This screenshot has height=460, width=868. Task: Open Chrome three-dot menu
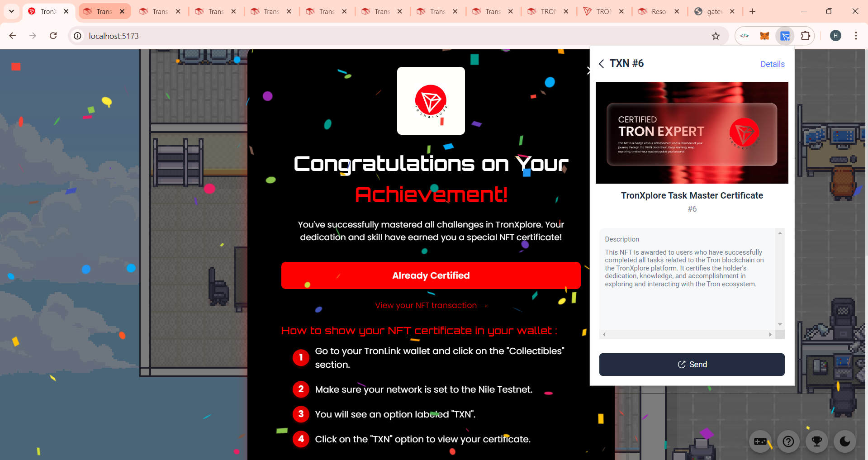(x=856, y=36)
